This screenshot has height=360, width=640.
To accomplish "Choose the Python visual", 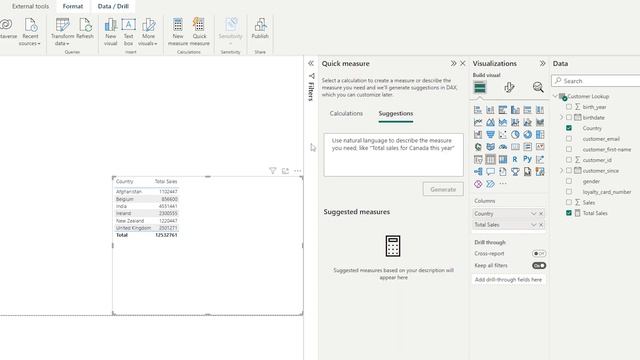I will (x=527, y=159).
